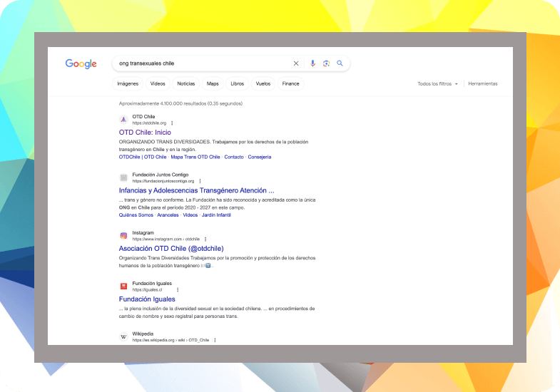Open more options for fundacionjuntoscontigo.org result

point(200,181)
